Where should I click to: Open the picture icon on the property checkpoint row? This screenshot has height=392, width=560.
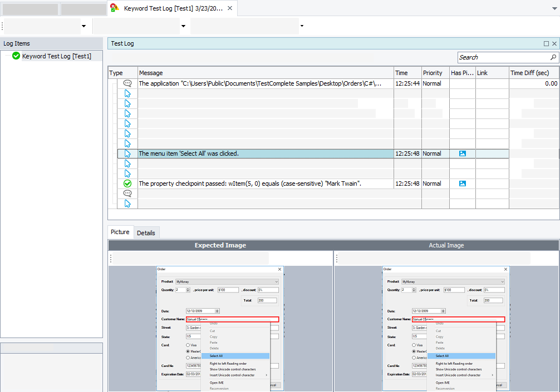pos(462,183)
